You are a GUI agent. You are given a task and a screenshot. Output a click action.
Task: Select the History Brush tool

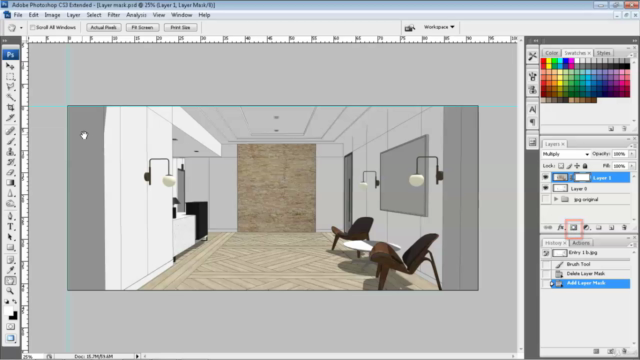[x=10, y=162]
